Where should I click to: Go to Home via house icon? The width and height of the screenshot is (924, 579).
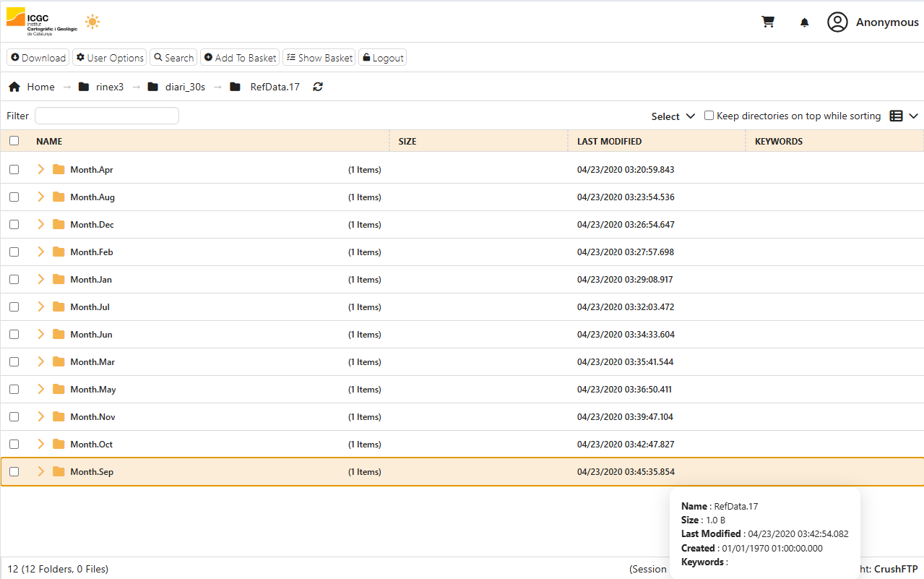click(14, 87)
